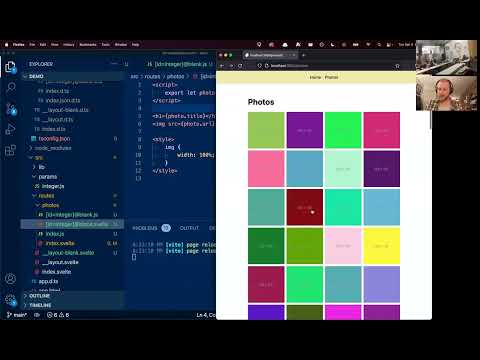
Task: Open the Accounts icon in the activity bar
Action: [10, 278]
